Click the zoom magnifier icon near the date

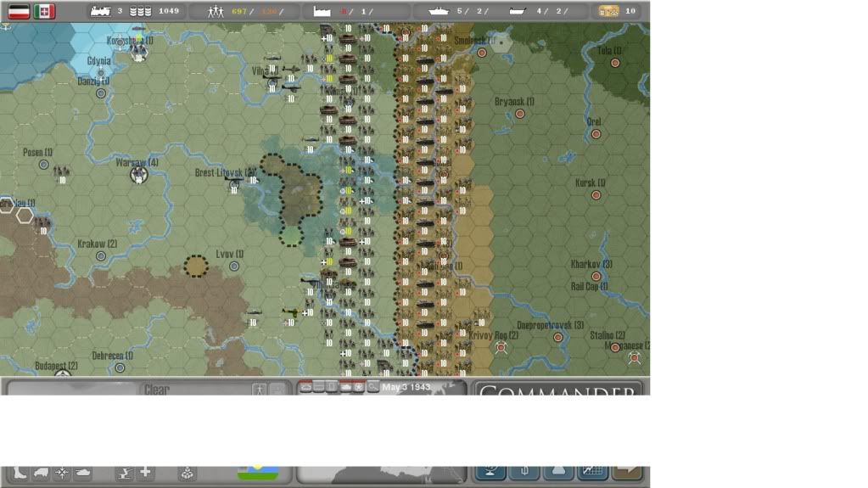pyautogui.click(x=373, y=387)
